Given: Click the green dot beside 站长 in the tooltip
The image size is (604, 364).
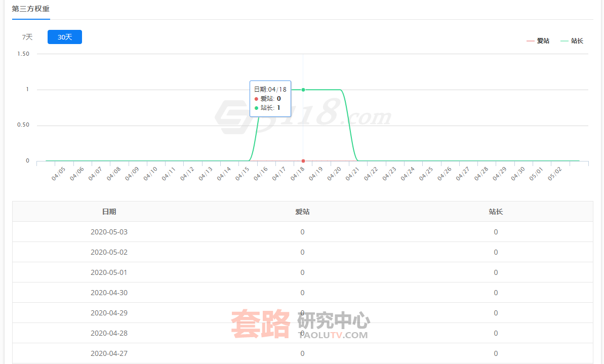Looking at the screenshot, I should (x=256, y=108).
